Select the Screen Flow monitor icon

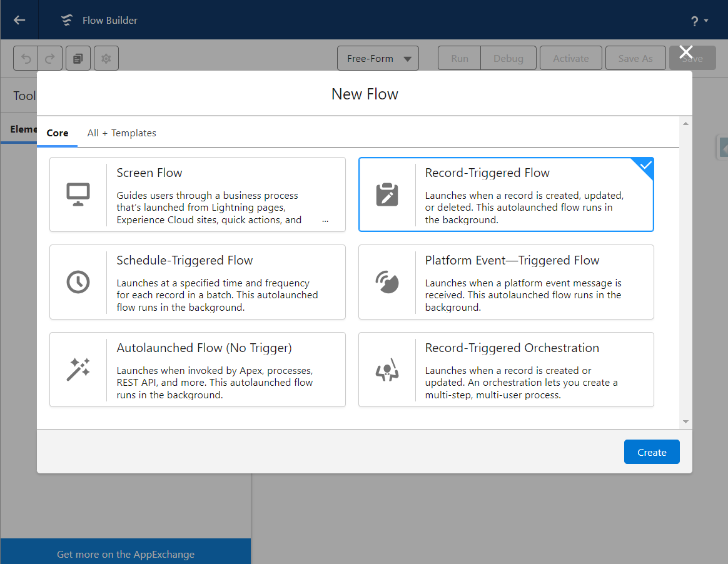click(x=78, y=194)
